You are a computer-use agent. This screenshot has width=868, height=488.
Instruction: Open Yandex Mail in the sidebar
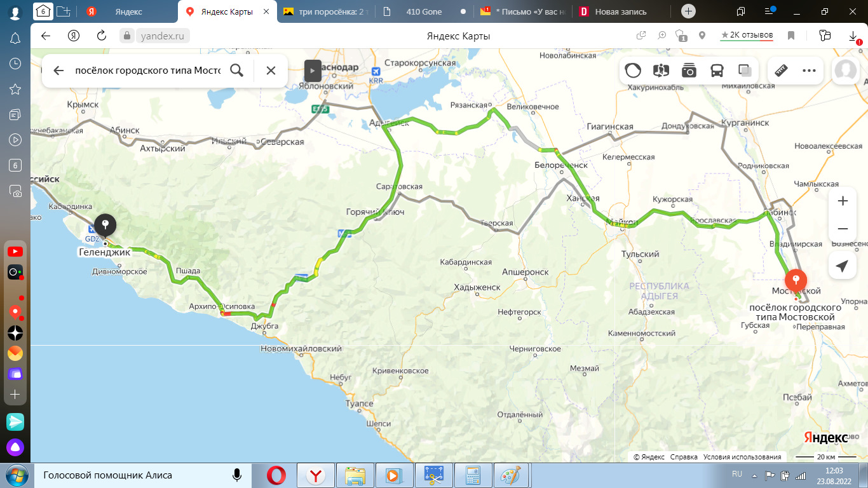[15, 353]
